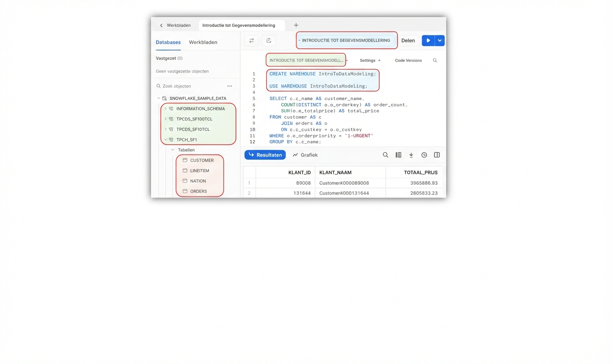Download the query results
The height and width of the screenshot is (364, 612).
pyautogui.click(x=411, y=155)
